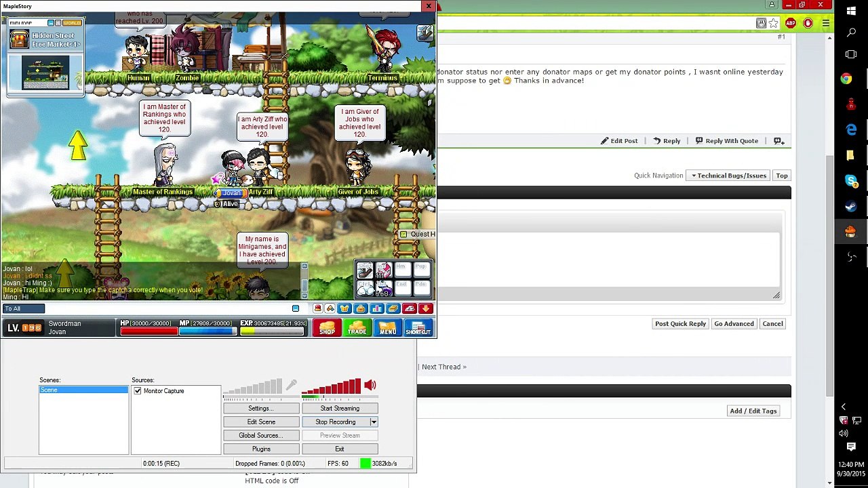Click Start Streaming in OBS
Screen dimensions: 868x488
click(340, 408)
